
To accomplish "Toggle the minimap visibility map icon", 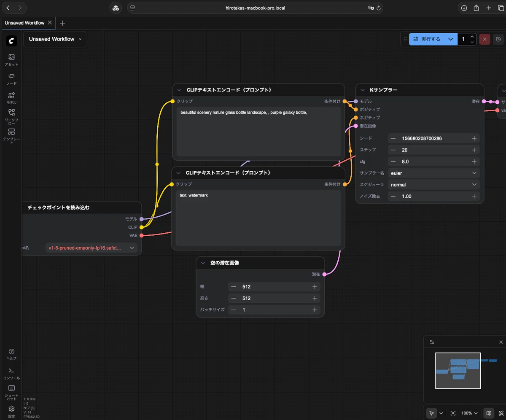I will pyautogui.click(x=489, y=413).
